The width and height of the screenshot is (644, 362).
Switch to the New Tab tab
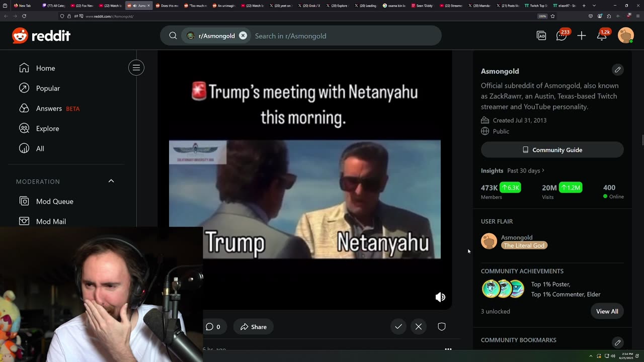[24, 6]
